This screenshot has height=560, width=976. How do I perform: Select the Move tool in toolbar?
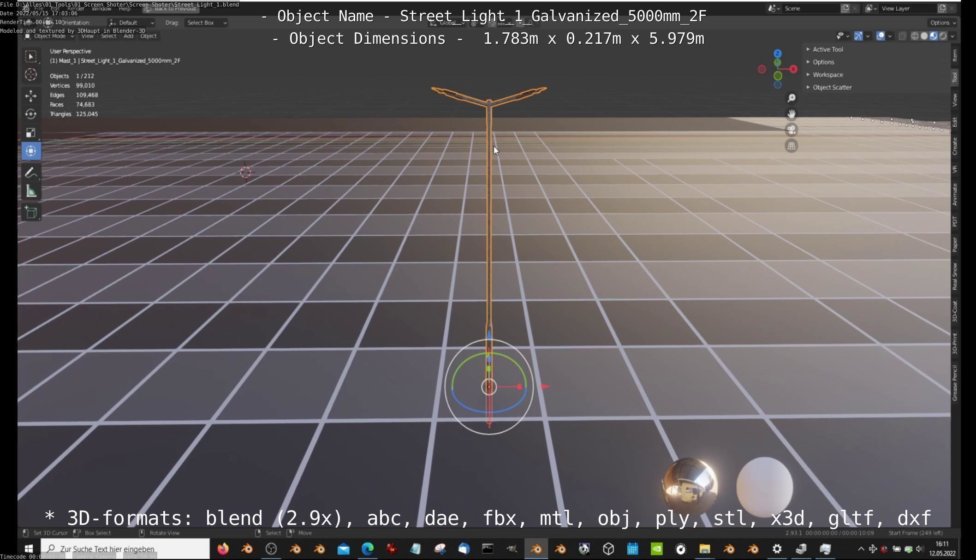click(x=31, y=95)
